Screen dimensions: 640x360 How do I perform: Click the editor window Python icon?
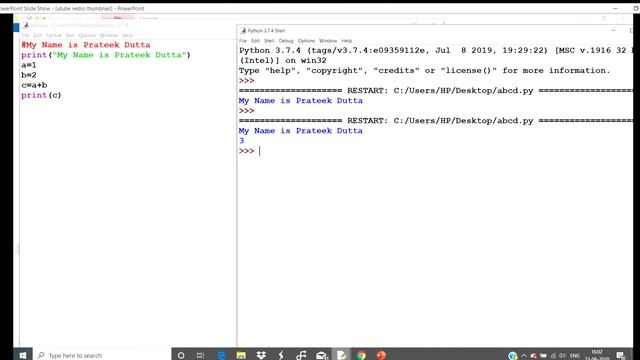[x=26, y=25]
